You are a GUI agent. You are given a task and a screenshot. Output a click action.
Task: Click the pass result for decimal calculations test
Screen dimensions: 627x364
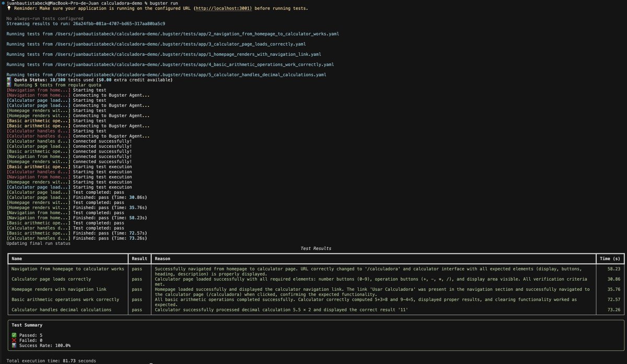pyautogui.click(x=137, y=309)
